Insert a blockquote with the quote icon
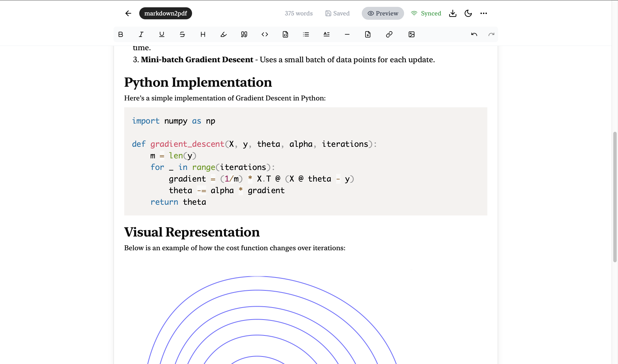This screenshot has height=364, width=618. 244,34
